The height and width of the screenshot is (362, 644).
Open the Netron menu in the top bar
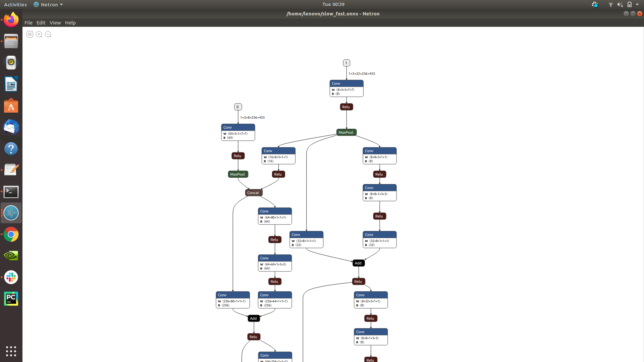[48, 4]
